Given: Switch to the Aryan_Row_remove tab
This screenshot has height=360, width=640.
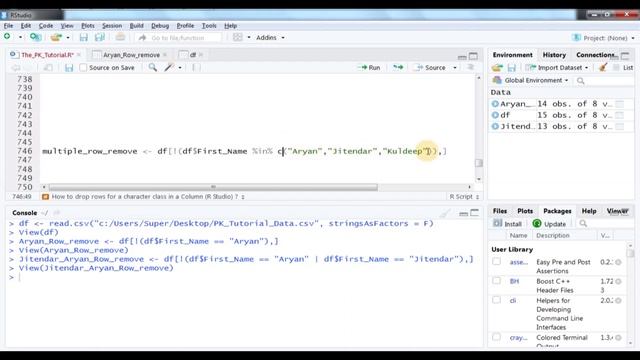Looking at the screenshot, I should pos(131,55).
